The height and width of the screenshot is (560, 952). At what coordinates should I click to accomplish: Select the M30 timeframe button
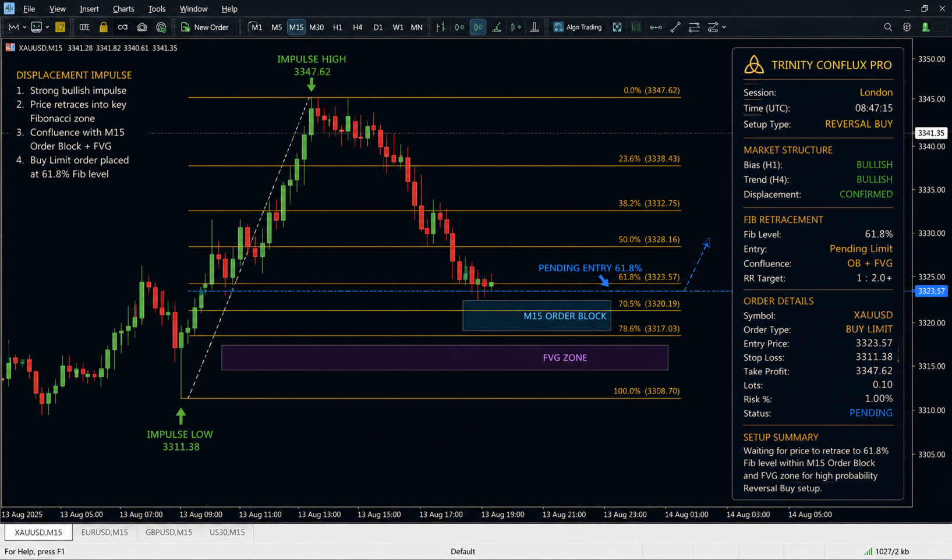tap(316, 27)
